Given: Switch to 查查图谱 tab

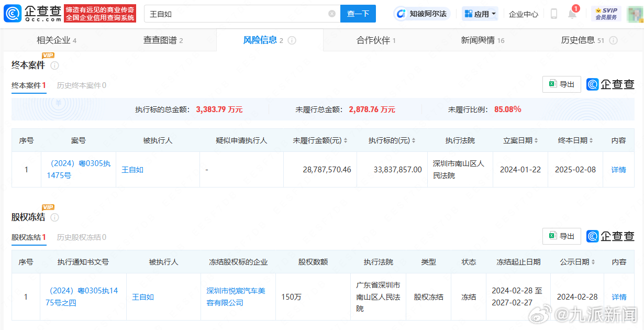Looking at the screenshot, I should 163,40.
